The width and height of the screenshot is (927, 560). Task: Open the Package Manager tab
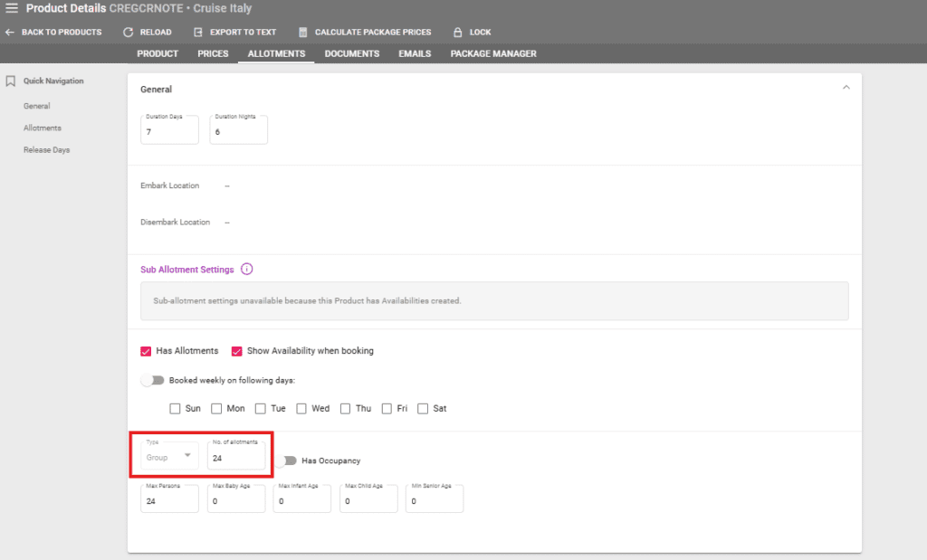(493, 54)
